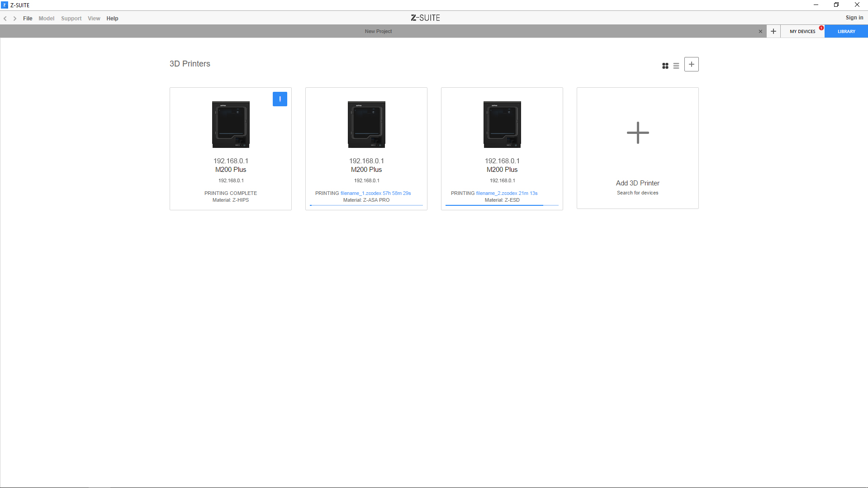This screenshot has width=868, height=488.
Task: Open a new project tab with plus
Action: (x=773, y=31)
